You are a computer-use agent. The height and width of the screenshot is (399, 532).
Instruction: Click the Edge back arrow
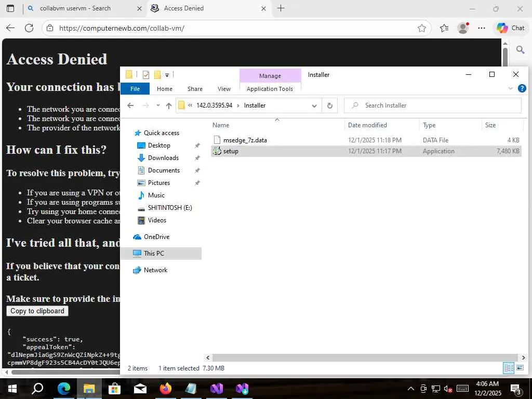[10, 28]
